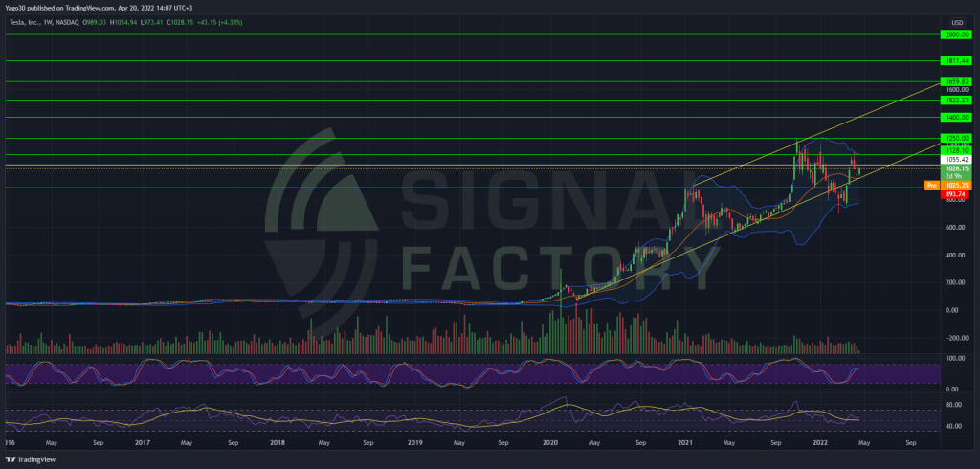Select the 1522.23 price level label
This screenshot has width=980, height=469.
[956, 100]
